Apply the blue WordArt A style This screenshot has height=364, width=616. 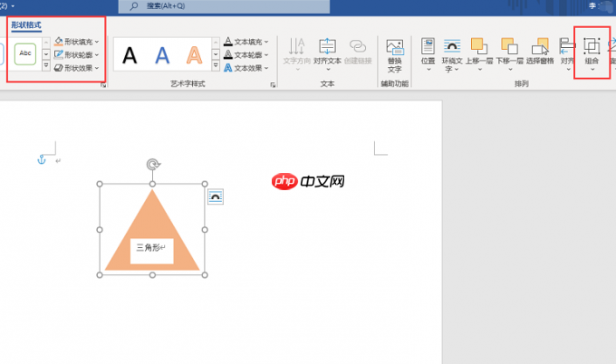click(x=162, y=55)
